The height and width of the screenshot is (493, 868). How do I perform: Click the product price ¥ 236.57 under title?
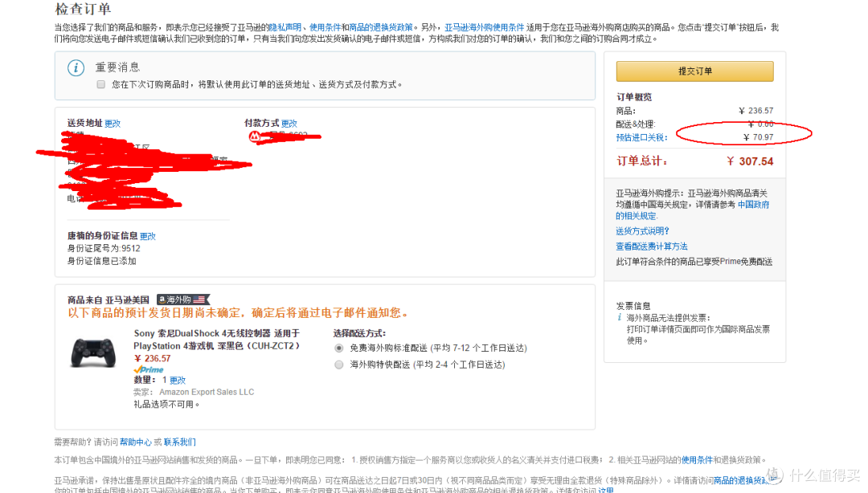(152, 359)
